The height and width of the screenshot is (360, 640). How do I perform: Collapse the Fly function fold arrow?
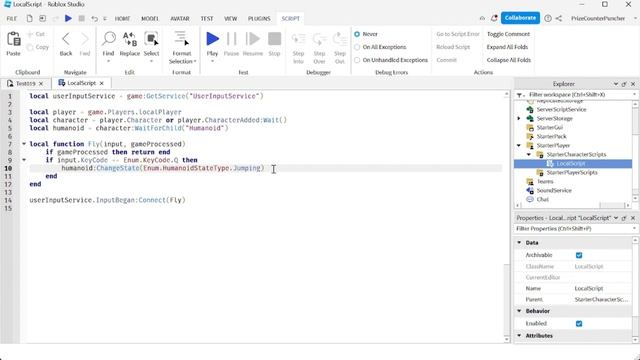(24, 144)
